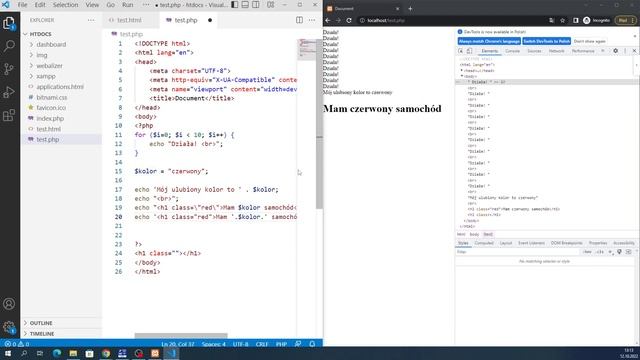Switch to the test.html editor tab
Image resolution: width=640 pixels, height=360 pixels.
tap(129, 20)
